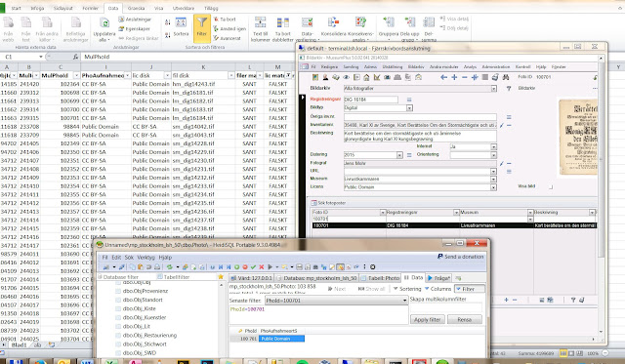
Task: Click run query play icon in HeidiSQL toolbar
Action: pyautogui.click(x=271, y=267)
